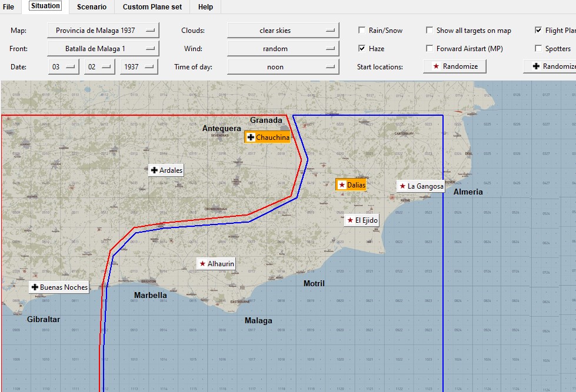Click the El Ejido location marker
Screen dimensions: 576x392
click(x=361, y=220)
